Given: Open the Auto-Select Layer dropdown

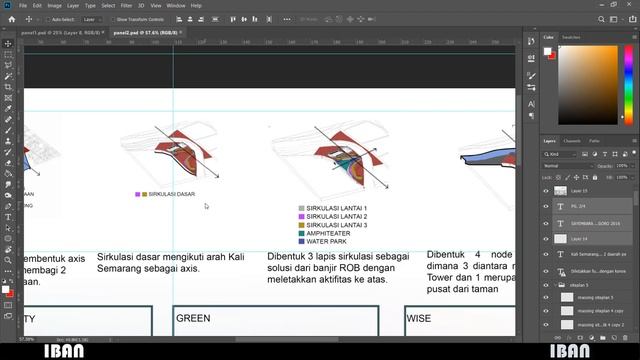Looking at the screenshot, I should click(x=93, y=19).
